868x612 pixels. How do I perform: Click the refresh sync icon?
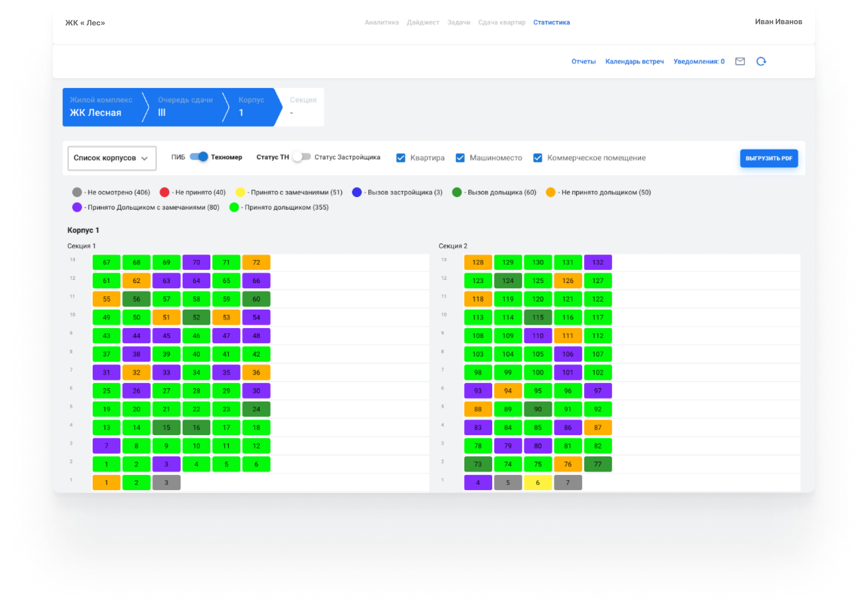pos(761,62)
